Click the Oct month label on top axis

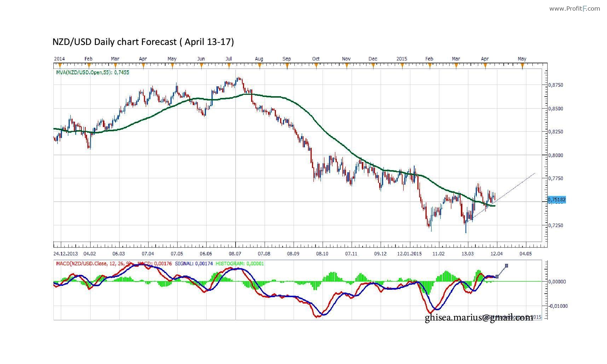(x=316, y=59)
